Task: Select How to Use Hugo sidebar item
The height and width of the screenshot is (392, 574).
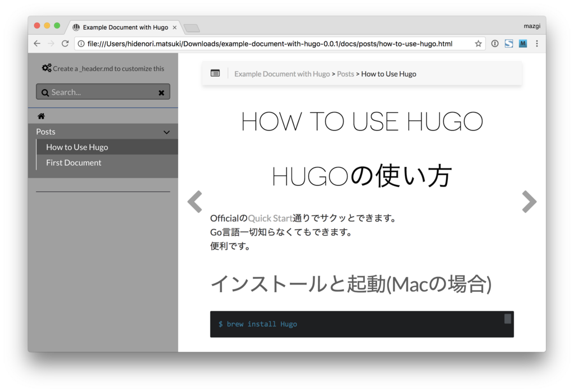Action: tap(107, 147)
